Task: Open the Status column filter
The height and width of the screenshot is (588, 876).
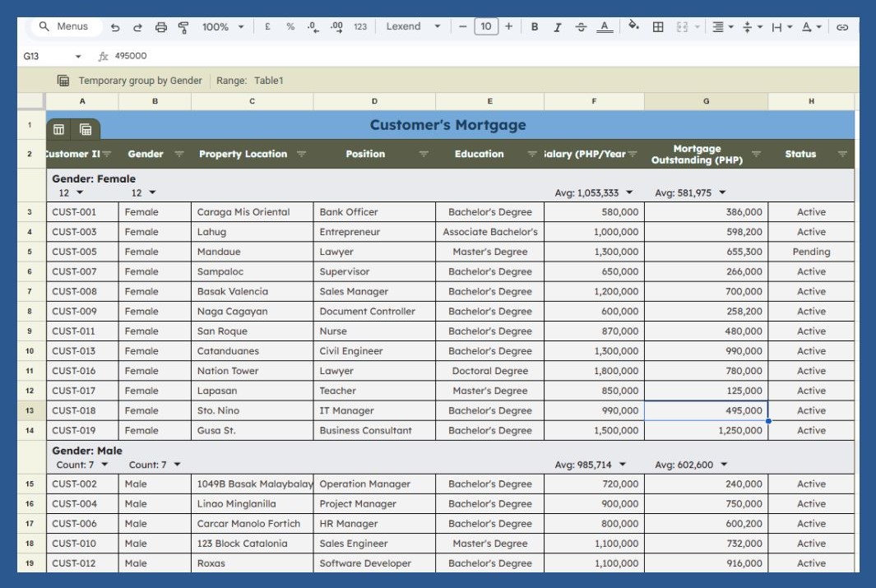Action: [842, 154]
